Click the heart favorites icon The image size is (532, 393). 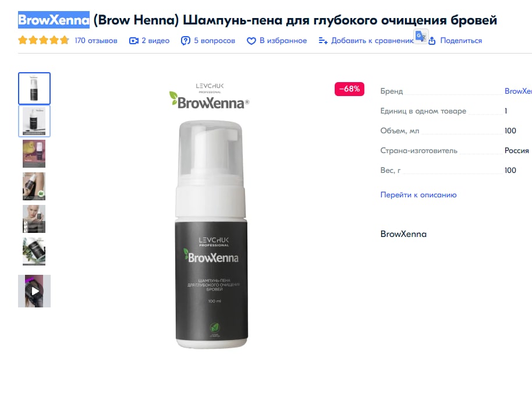tap(251, 41)
